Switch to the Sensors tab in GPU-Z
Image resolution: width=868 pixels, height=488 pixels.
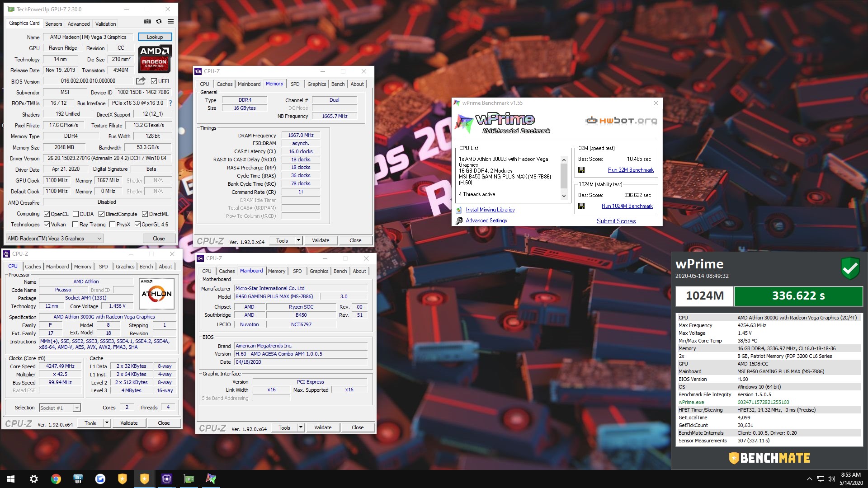pyautogui.click(x=53, y=24)
